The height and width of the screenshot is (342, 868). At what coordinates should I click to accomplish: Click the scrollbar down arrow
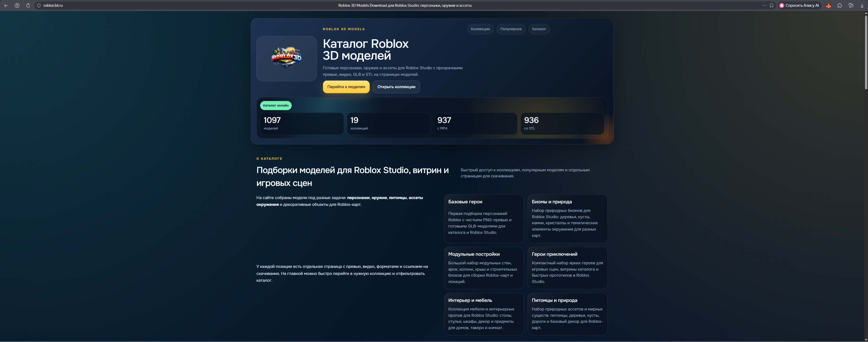tap(866, 340)
